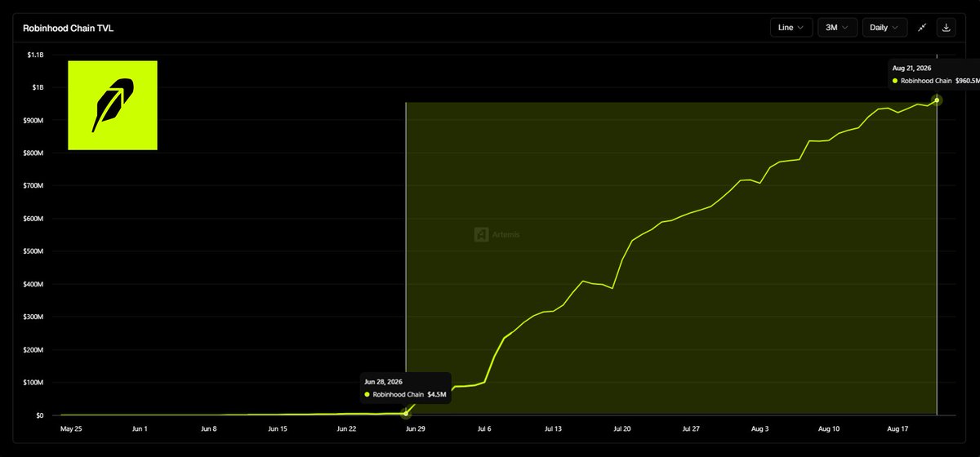The height and width of the screenshot is (457, 980).
Task: Click the $500M y-axis label
Action: 33,251
